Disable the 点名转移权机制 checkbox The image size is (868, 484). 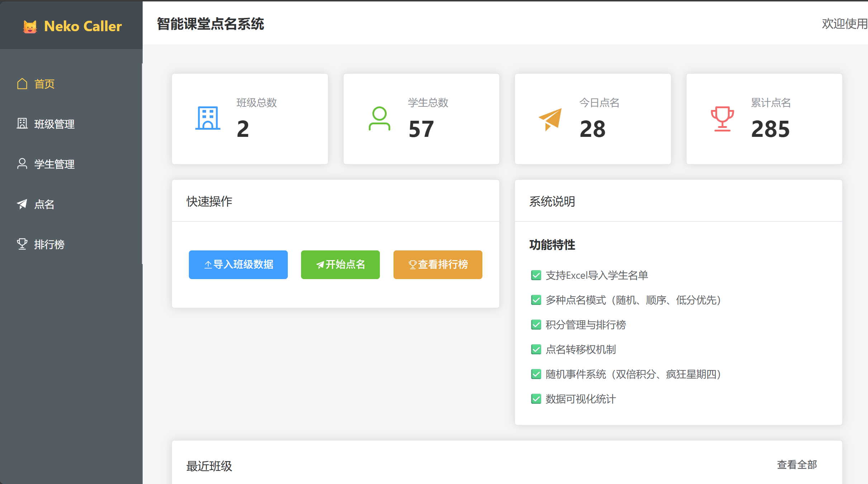tap(536, 350)
